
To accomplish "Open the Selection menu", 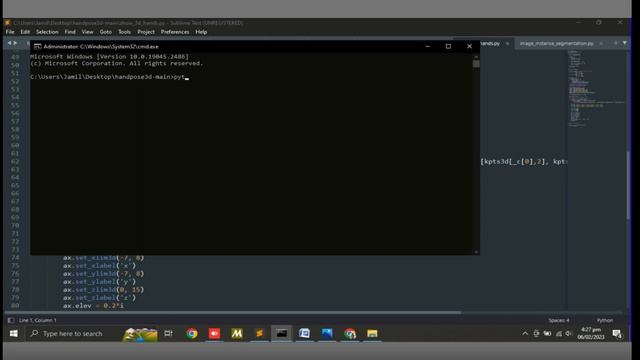I will point(47,32).
